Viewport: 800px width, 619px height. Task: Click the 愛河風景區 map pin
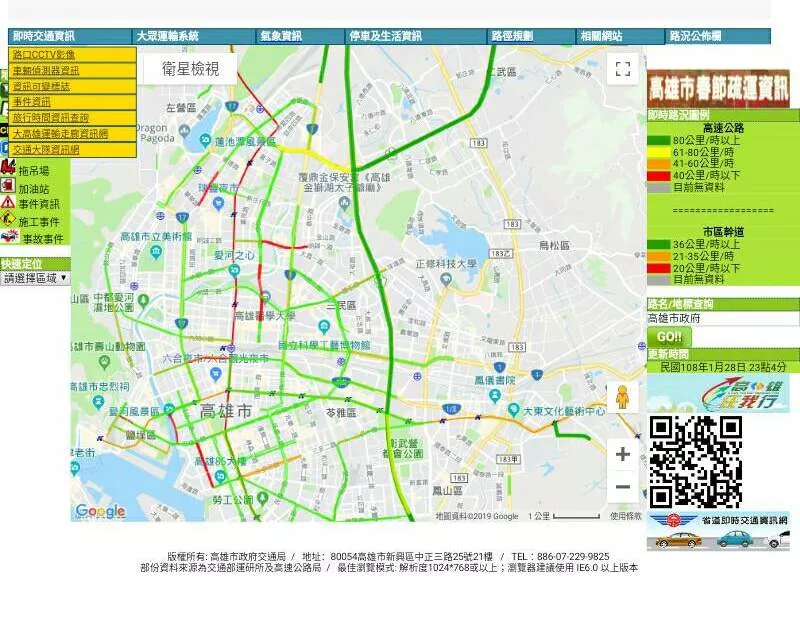(x=169, y=409)
